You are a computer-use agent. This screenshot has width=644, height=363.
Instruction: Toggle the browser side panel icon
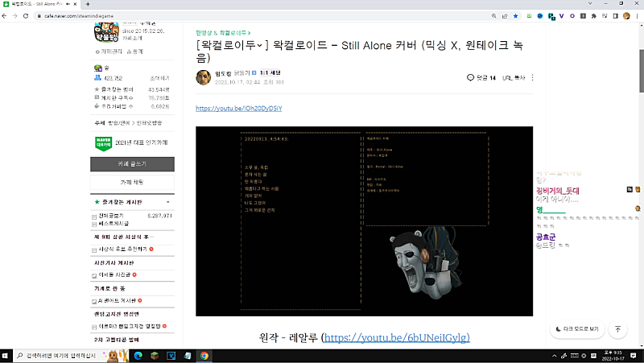pos(615,16)
